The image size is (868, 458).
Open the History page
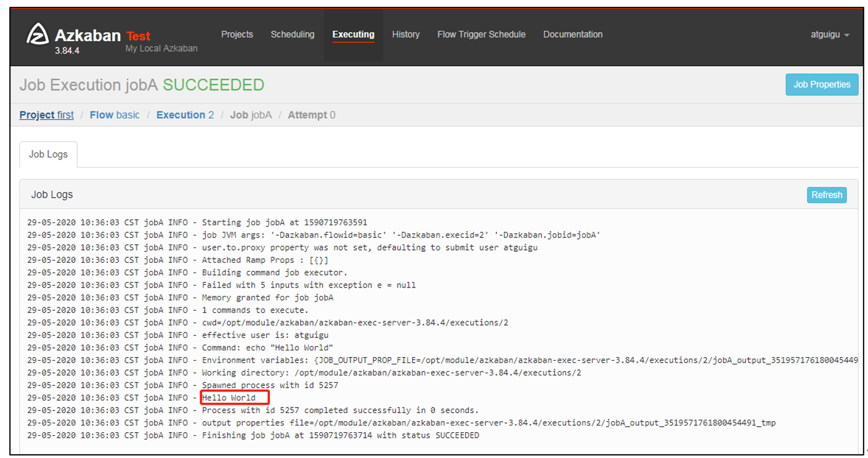[406, 34]
